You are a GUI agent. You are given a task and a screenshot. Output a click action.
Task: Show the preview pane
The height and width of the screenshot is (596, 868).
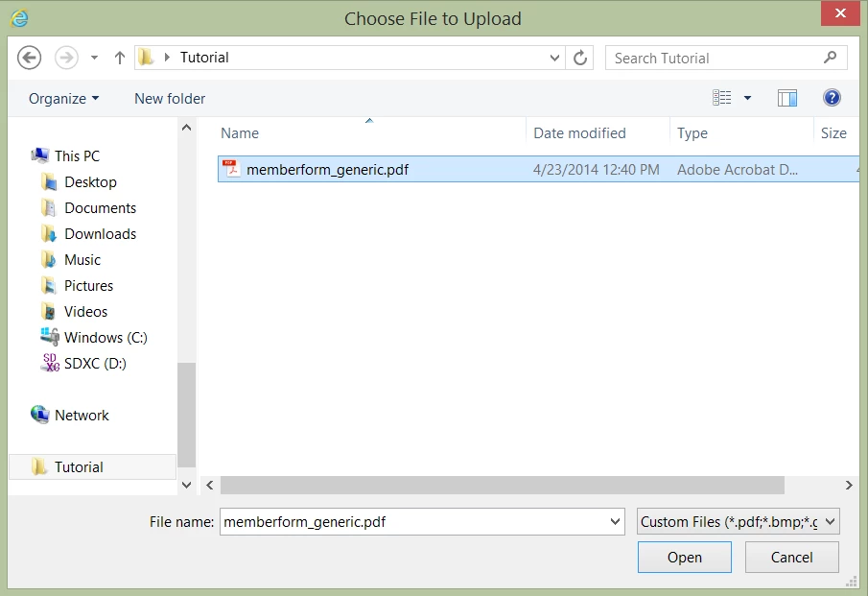click(787, 98)
